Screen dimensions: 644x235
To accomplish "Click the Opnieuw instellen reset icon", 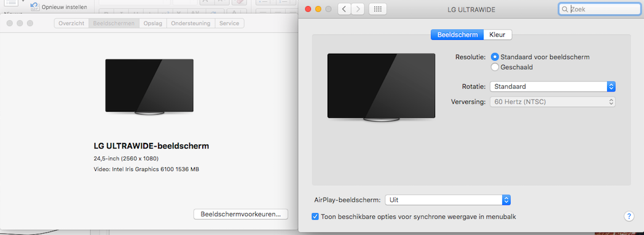I will point(35,7).
